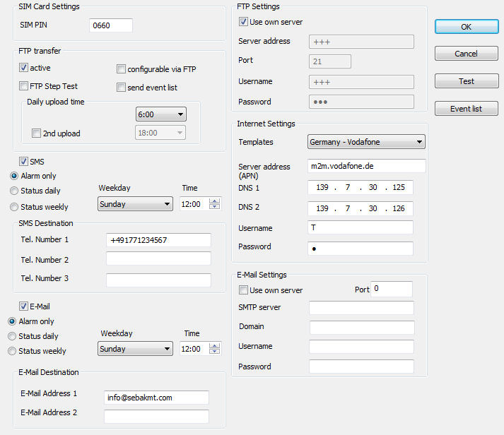Click Tel. Number 2 input field
The width and height of the screenshot is (504, 435).
tap(158, 258)
